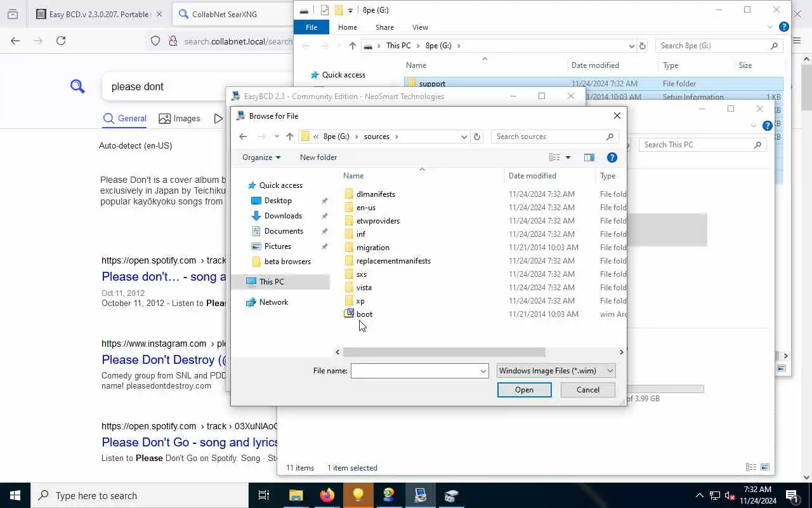This screenshot has width=812, height=508.
Task: Select Network in dialog sidebar
Action: pyautogui.click(x=273, y=302)
